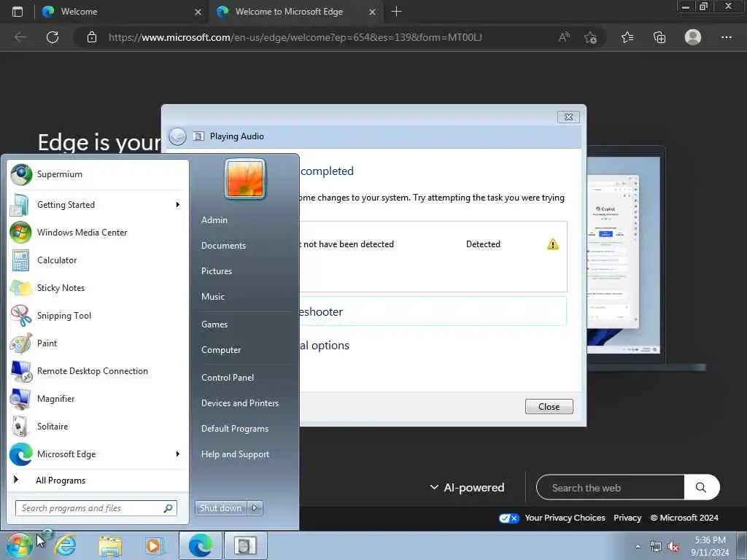
Task: Open Computer
Action: tap(221, 350)
